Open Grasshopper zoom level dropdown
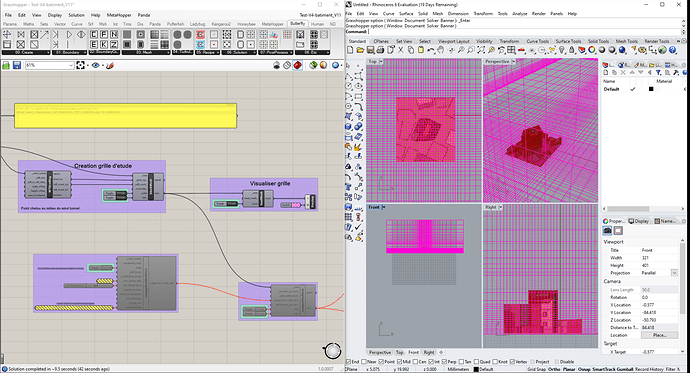Screen dimensions: 690x373 [x=71, y=65]
